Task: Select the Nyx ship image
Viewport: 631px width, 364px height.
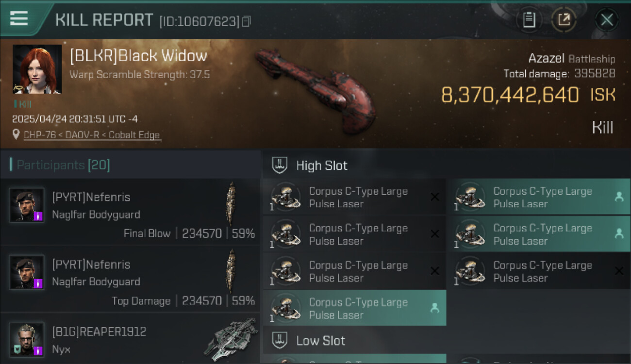Action: point(231,339)
